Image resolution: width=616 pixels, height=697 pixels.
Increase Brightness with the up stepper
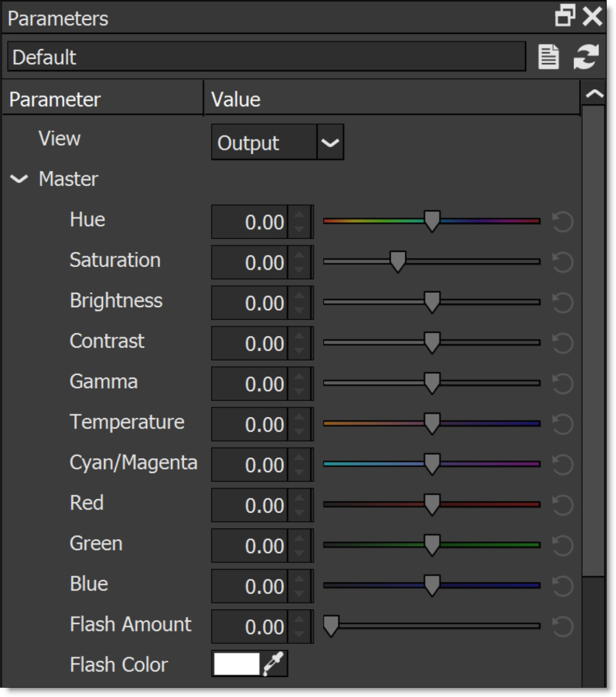(x=299, y=296)
